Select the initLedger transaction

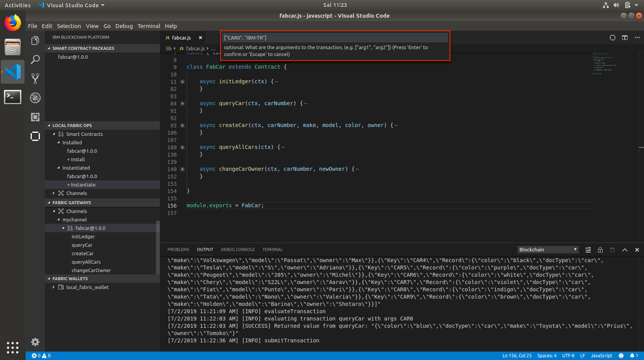pyautogui.click(x=83, y=237)
